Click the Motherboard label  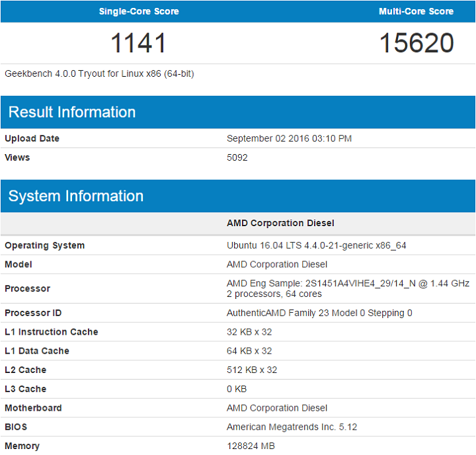pos(33,408)
